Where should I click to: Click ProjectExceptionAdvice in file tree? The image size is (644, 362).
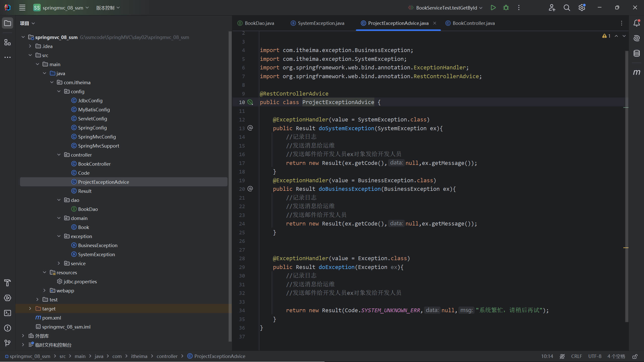(x=104, y=182)
